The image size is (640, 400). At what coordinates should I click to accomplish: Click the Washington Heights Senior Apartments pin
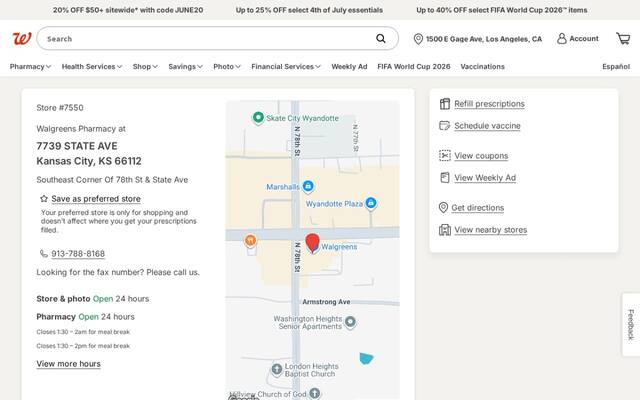[x=350, y=322]
